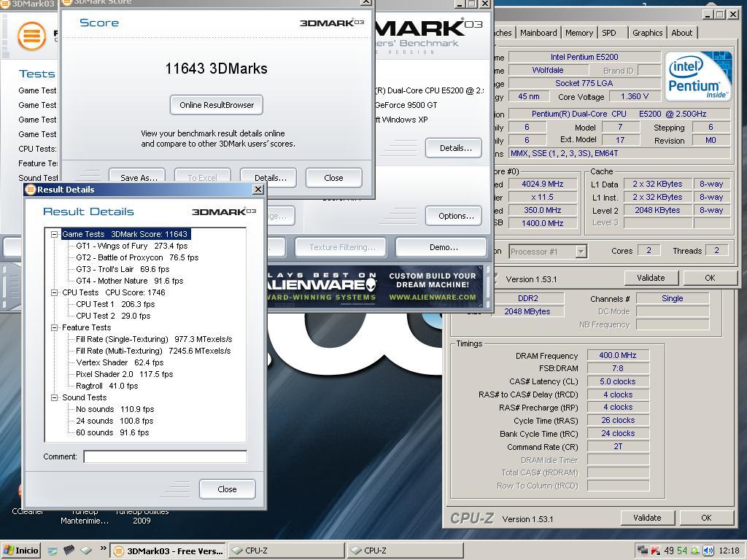Open the Graphics tab in CPU-Z
Screen dimensions: 747x560
pyautogui.click(x=647, y=33)
